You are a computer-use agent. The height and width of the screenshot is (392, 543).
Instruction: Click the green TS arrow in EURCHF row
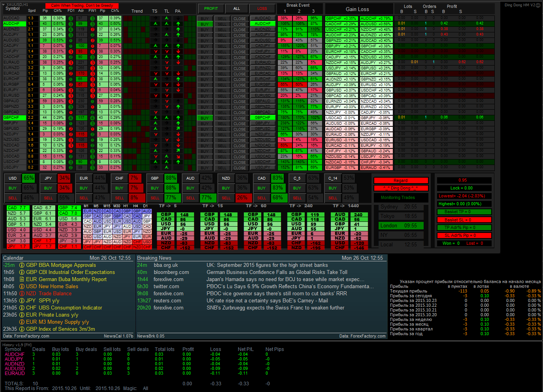tap(155, 79)
